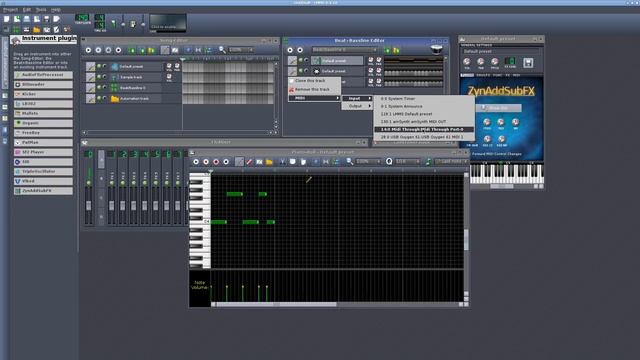Play the pattern in Beat+Bassline Editor
The height and width of the screenshot is (360, 640).
click(290, 50)
